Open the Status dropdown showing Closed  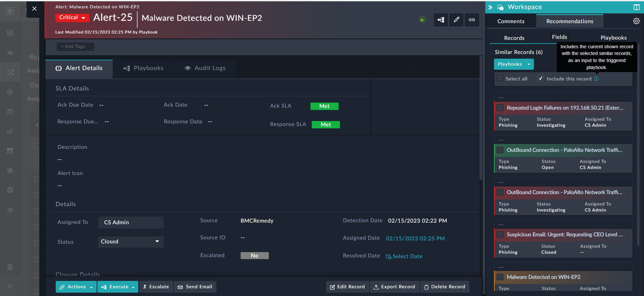pyautogui.click(x=131, y=242)
